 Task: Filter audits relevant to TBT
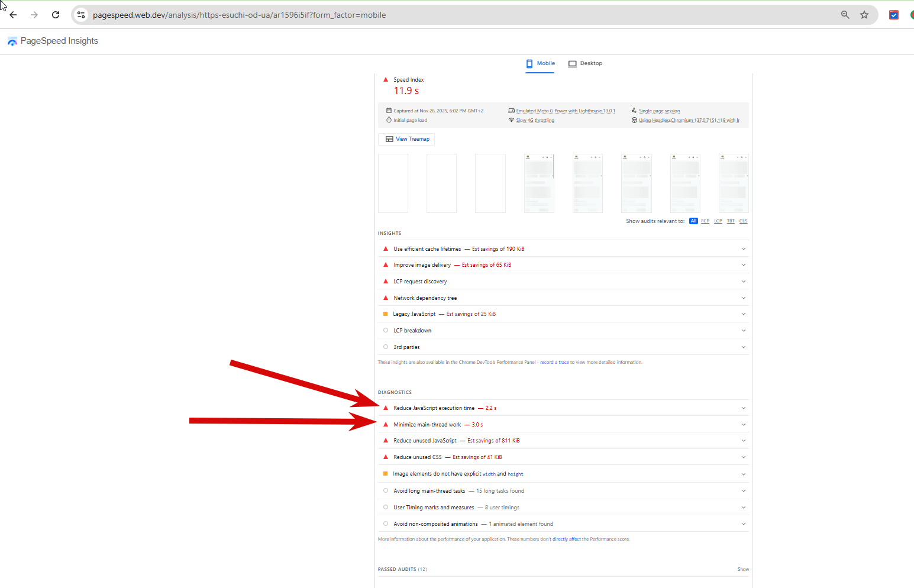(731, 221)
